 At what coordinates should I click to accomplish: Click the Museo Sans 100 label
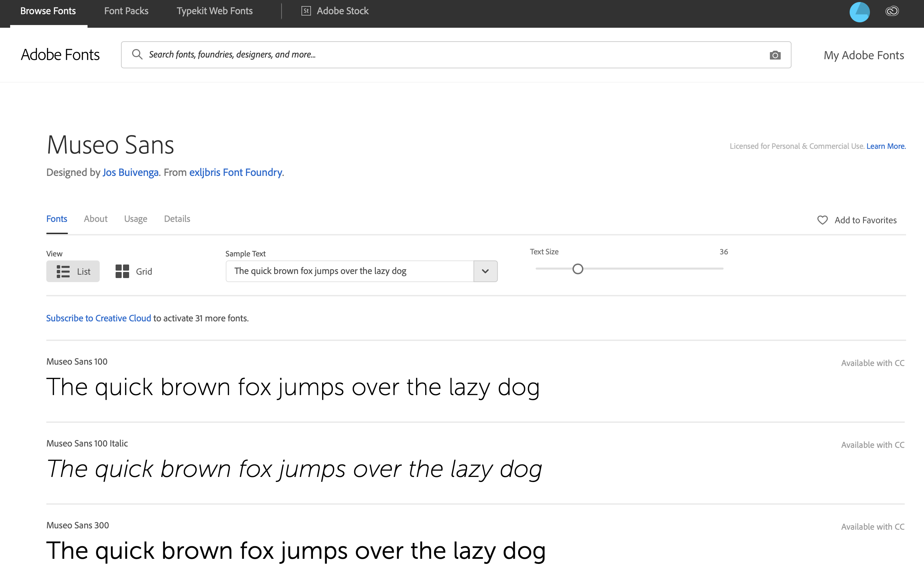77,362
